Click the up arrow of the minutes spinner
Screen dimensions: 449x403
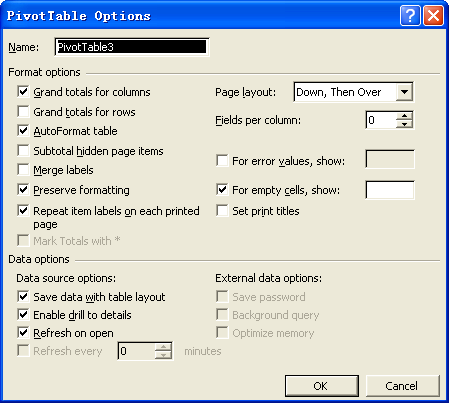point(163,347)
